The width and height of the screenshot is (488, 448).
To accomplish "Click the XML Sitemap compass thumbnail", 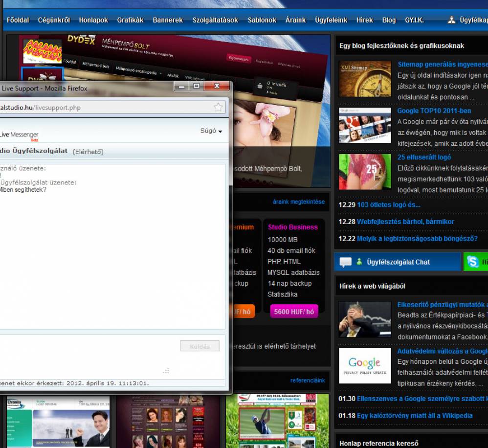I will point(365,79).
